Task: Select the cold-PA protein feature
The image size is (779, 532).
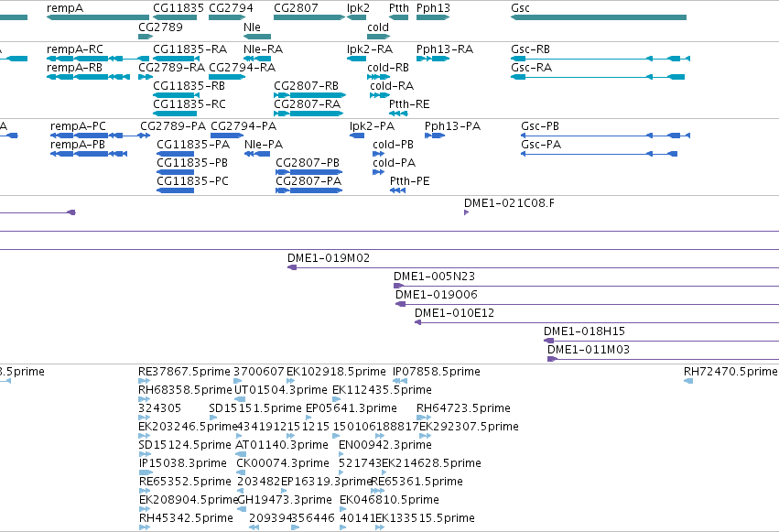Action: pyautogui.click(x=379, y=172)
